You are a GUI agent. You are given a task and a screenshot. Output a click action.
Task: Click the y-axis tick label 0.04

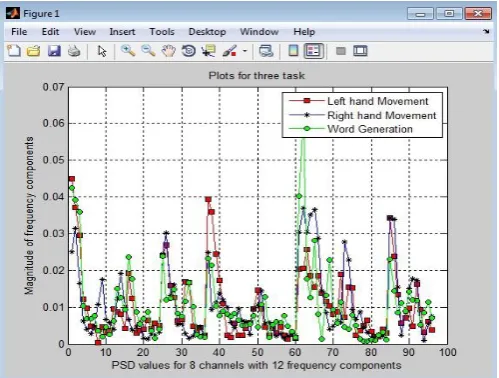click(53, 197)
